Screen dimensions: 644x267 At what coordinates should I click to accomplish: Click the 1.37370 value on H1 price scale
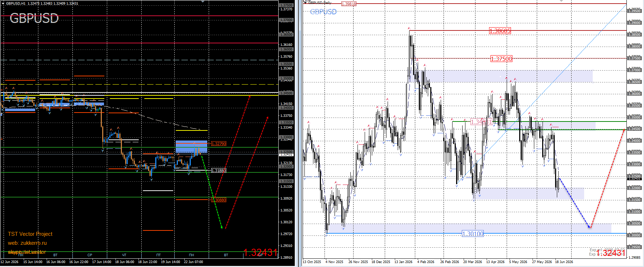286,9
